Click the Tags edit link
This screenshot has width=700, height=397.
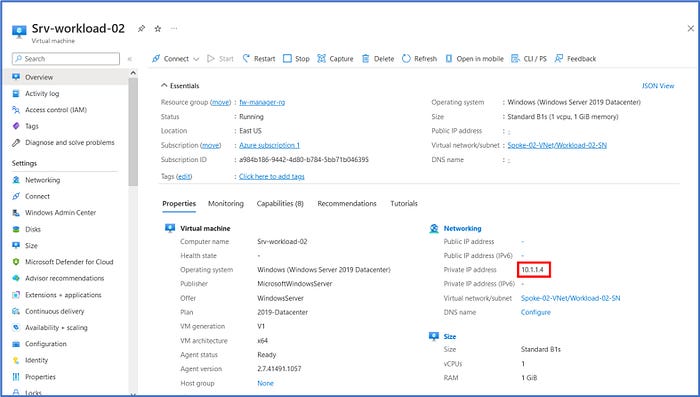[x=184, y=176]
